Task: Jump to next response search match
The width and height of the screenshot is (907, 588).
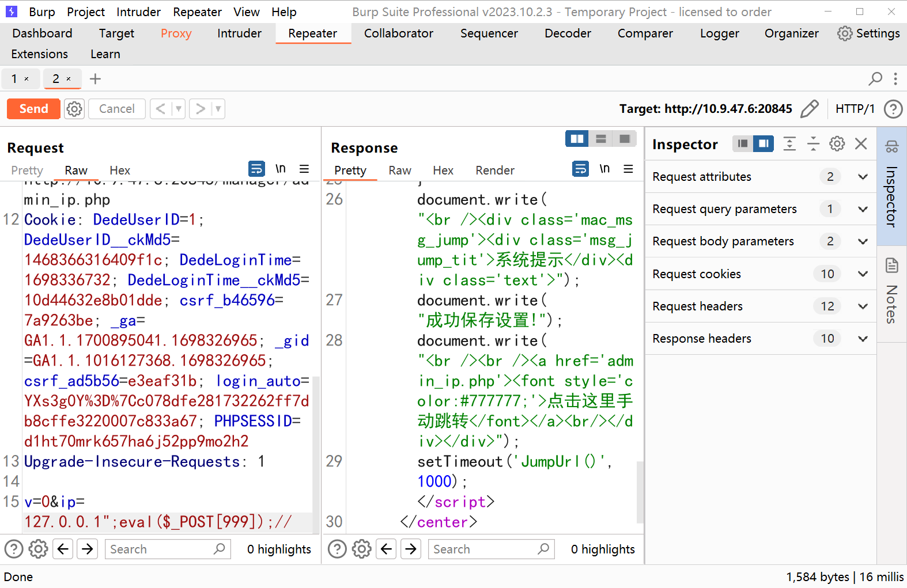Action: pyautogui.click(x=411, y=549)
